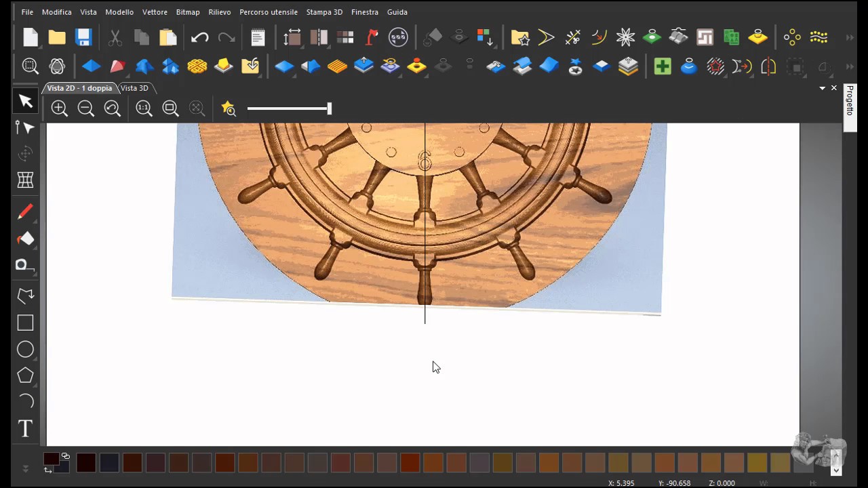The height and width of the screenshot is (488, 868).
Task: Select the red paintbrush tool
Action: tap(25, 211)
